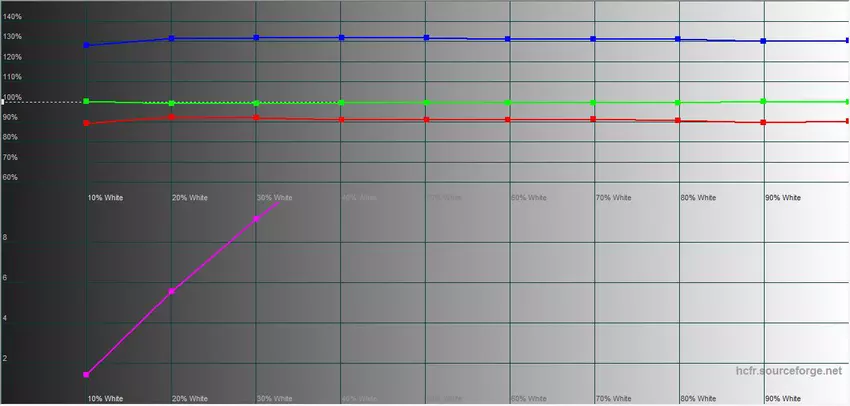Select the 100% Y-axis label
This screenshot has height=406, width=850.
13,98
